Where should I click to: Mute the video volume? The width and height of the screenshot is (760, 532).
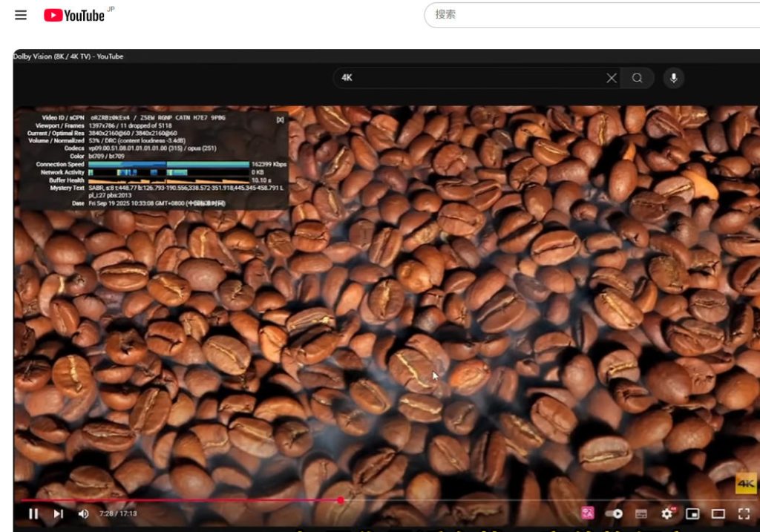tap(83, 513)
